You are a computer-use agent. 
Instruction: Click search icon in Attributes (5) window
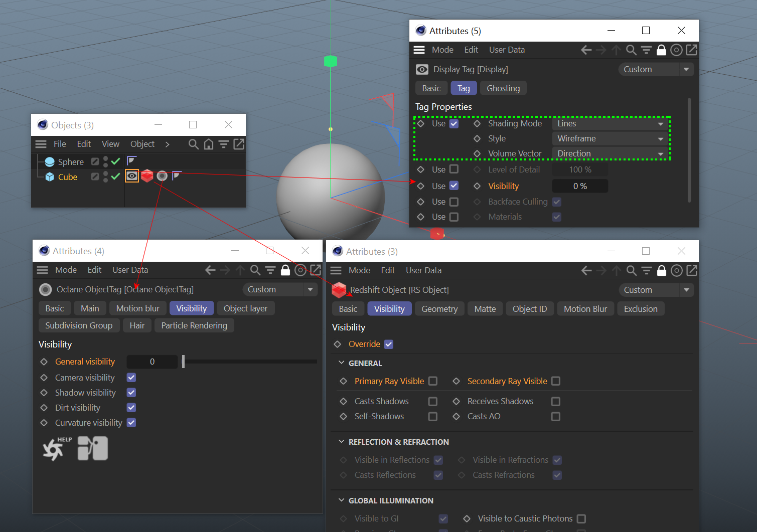pyautogui.click(x=631, y=50)
